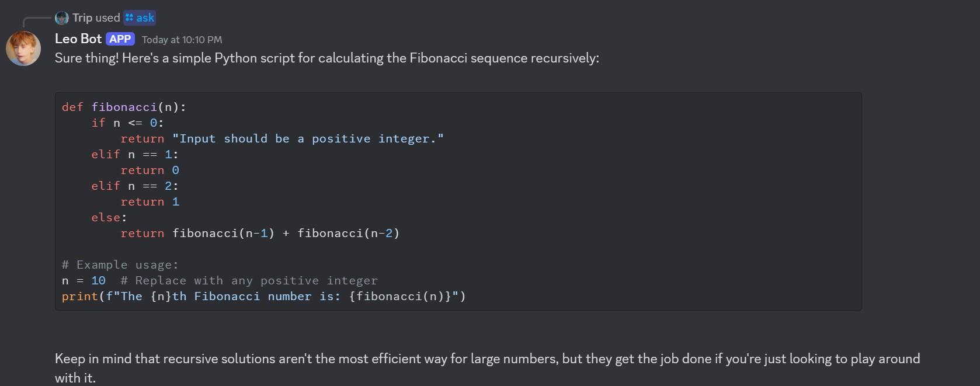980x386 pixels.
Task: Click the 'n = 10' assignment line
Action: (84, 281)
